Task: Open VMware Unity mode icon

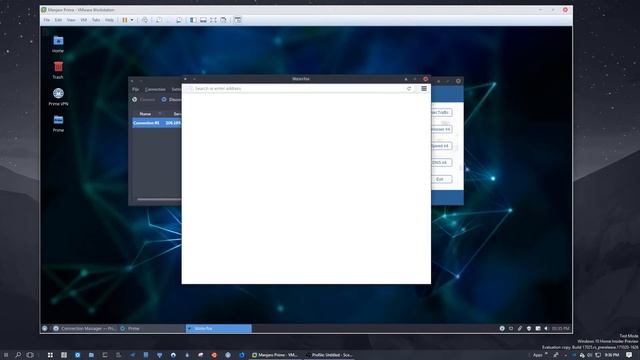Action: pyautogui.click(x=223, y=20)
